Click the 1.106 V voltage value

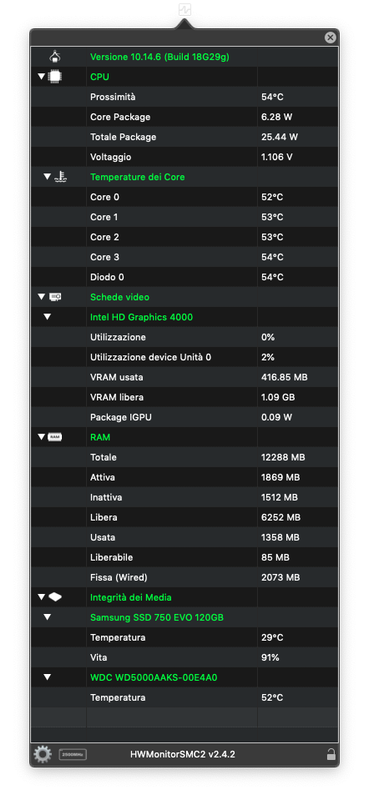click(277, 157)
